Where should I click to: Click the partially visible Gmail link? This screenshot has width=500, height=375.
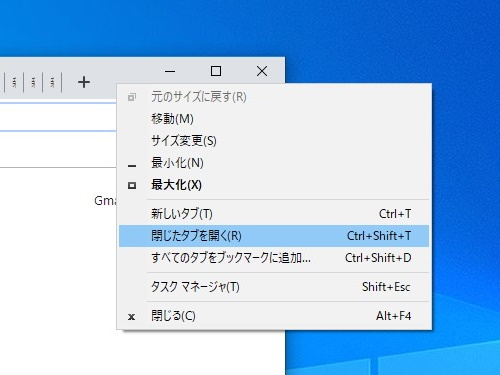click(x=105, y=201)
